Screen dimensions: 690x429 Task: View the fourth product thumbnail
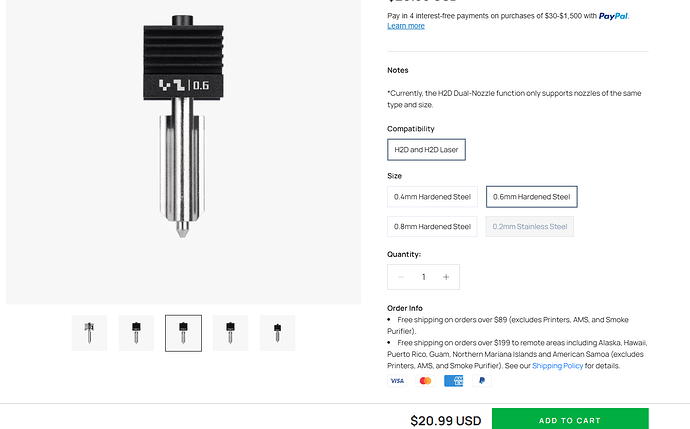click(231, 333)
